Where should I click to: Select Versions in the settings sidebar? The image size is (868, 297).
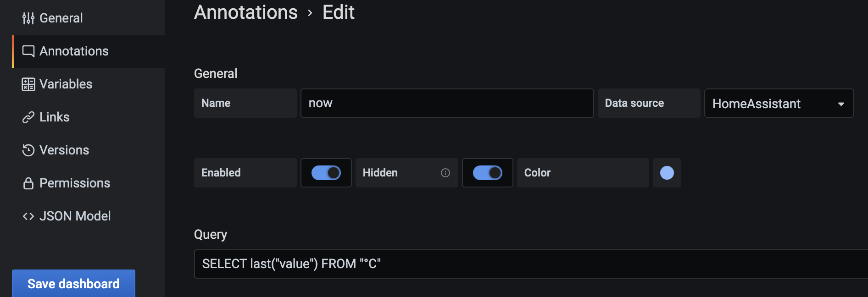pyautogui.click(x=64, y=150)
